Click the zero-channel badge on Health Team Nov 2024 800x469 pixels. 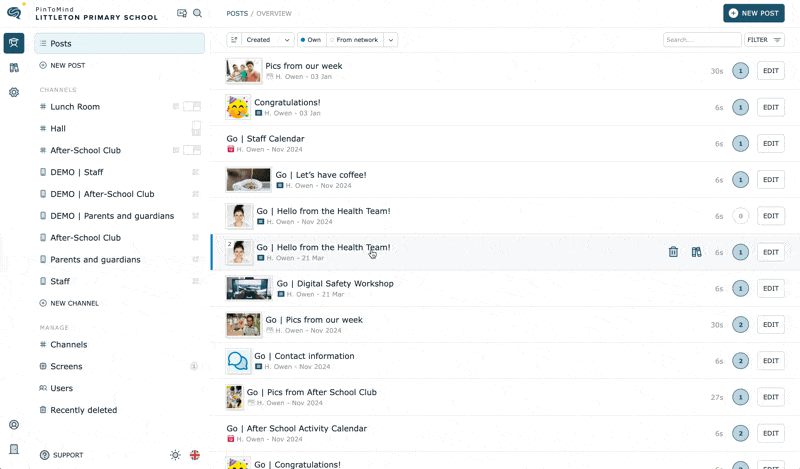point(740,216)
